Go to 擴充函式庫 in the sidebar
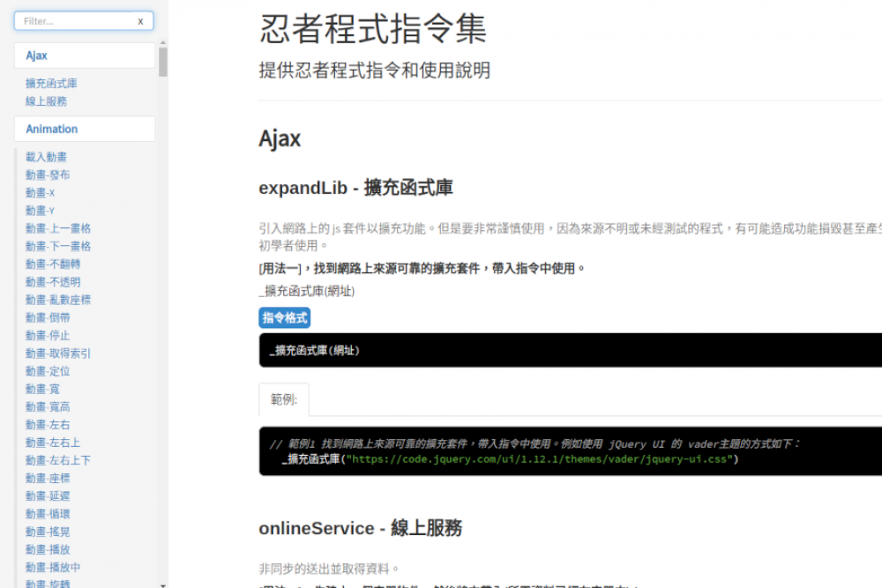Viewport: 882px width, 588px height. (51, 84)
